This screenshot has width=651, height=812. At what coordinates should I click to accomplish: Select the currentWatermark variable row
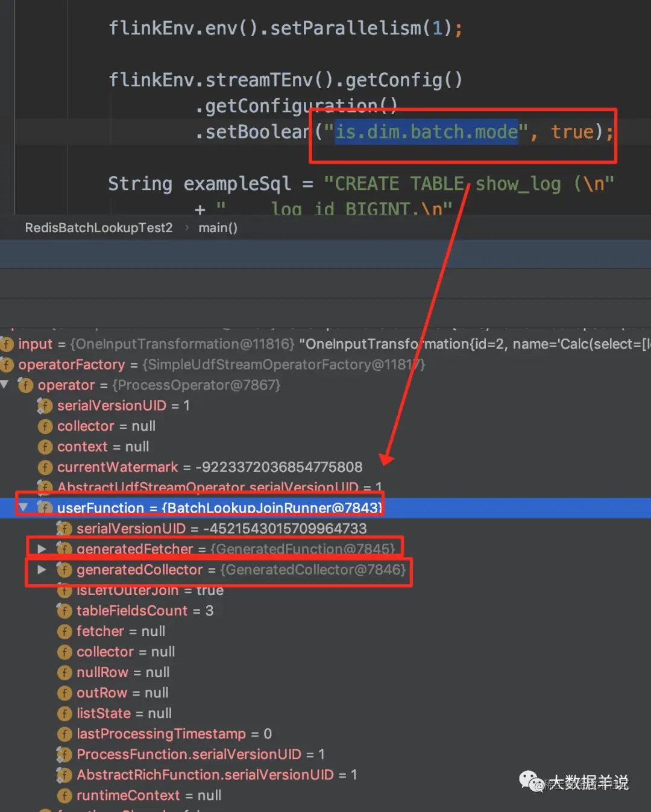(325, 467)
